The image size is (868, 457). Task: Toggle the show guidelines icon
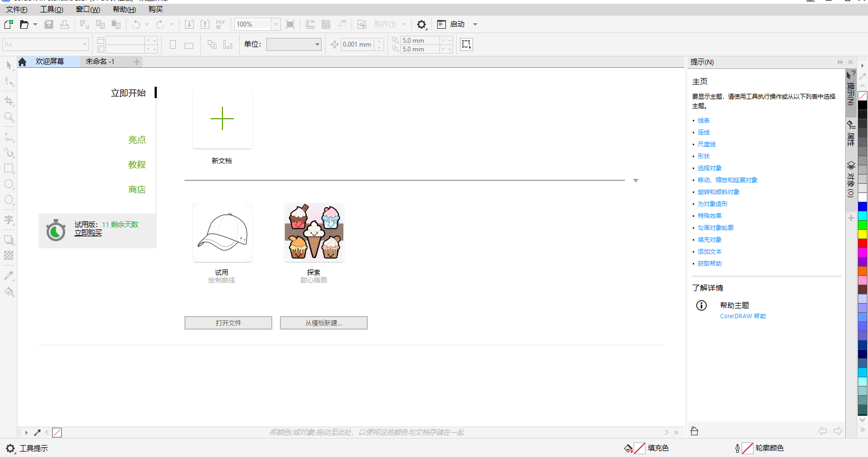342,24
